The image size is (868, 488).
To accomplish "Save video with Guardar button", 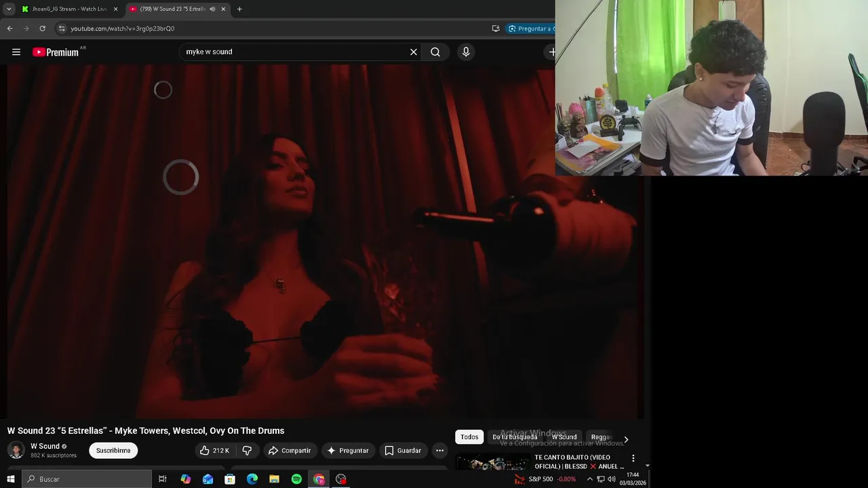I will [403, 451].
